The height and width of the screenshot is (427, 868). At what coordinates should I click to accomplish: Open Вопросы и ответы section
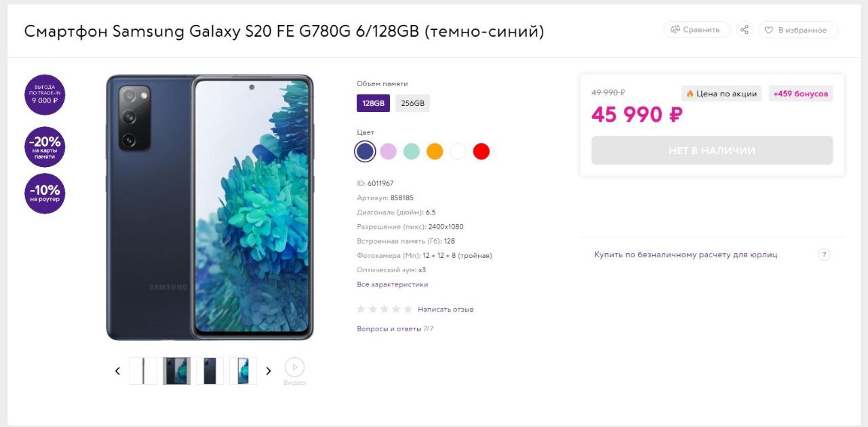(x=389, y=329)
